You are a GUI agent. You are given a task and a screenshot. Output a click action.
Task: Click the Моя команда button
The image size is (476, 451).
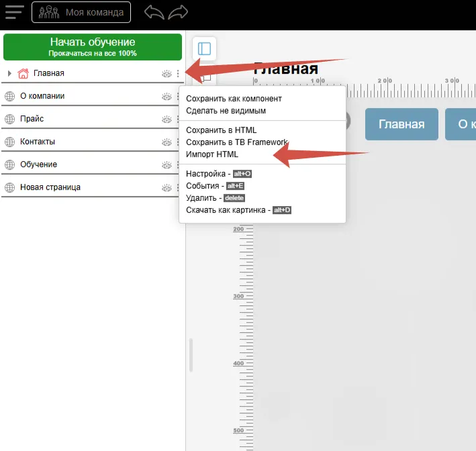click(81, 12)
